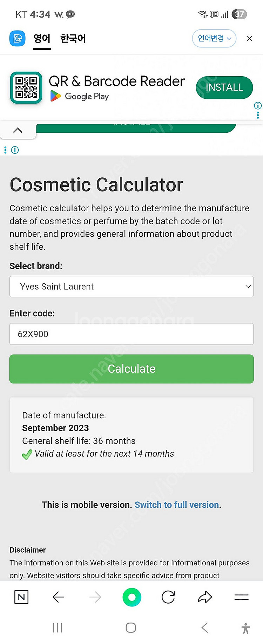Collapse the ad banner with up chevron
263x644 pixels.
(x=18, y=130)
